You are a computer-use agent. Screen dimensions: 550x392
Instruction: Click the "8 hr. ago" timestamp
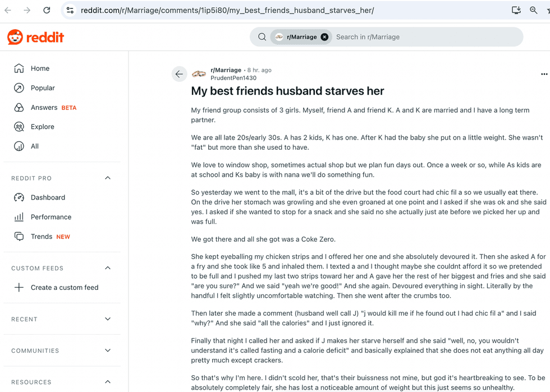pyautogui.click(x=259, y=70)
